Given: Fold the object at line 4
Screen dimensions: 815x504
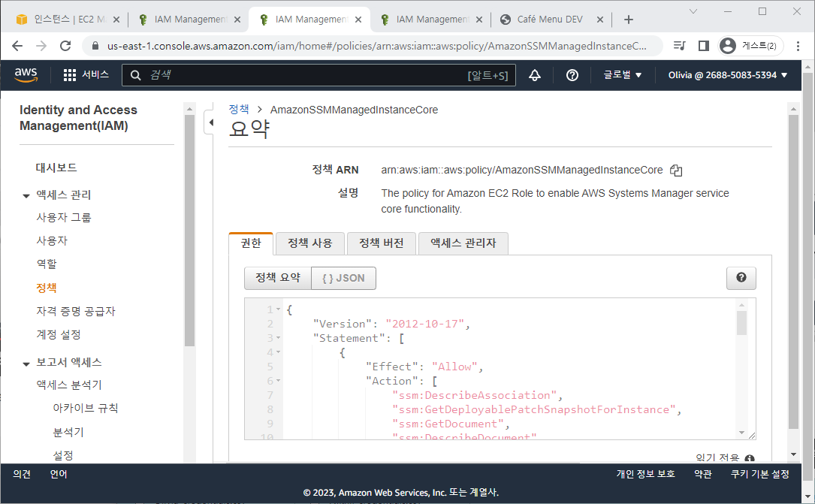Looking at the screenshot, I should (x=278, y=352).
